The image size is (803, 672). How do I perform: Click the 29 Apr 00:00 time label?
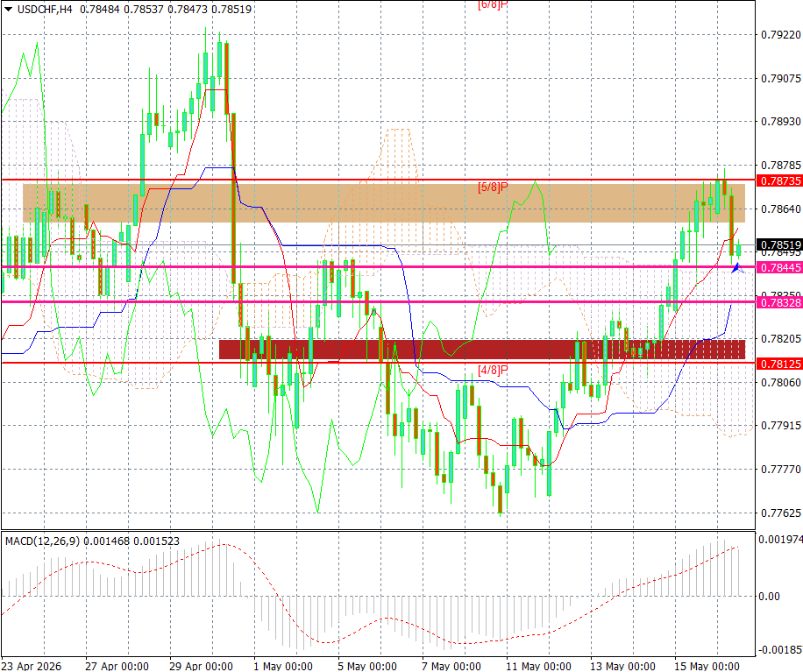202,666
